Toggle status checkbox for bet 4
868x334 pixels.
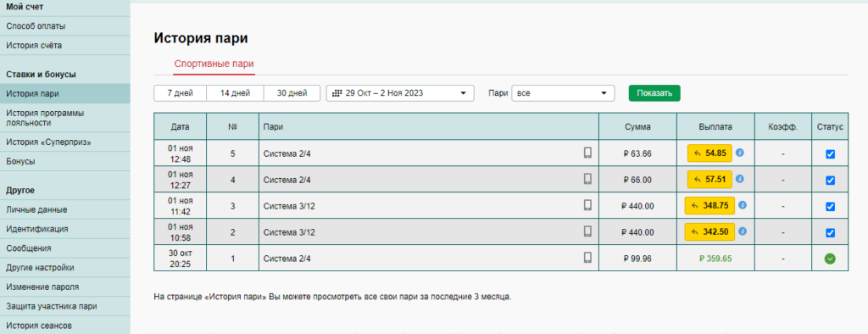click(830, 180)
